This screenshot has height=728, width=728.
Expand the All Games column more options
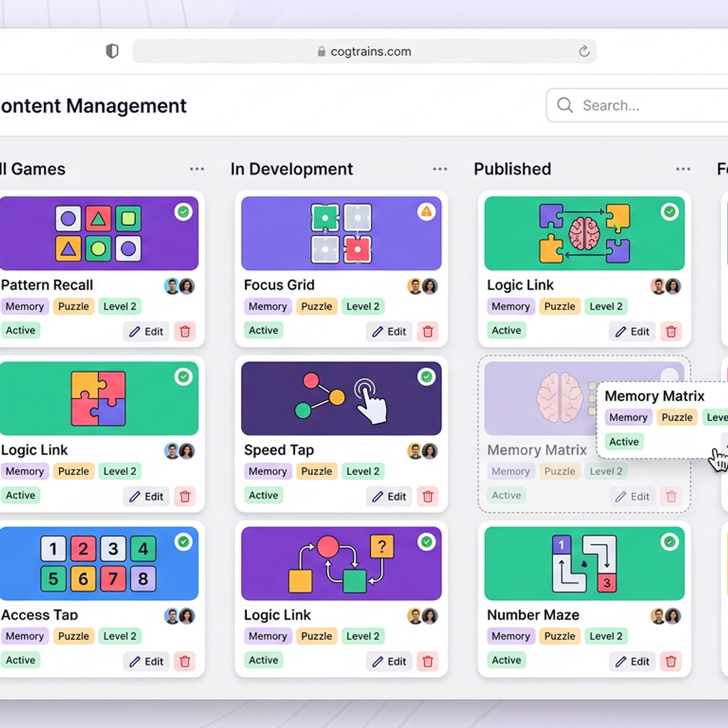[x=197, y=169]
